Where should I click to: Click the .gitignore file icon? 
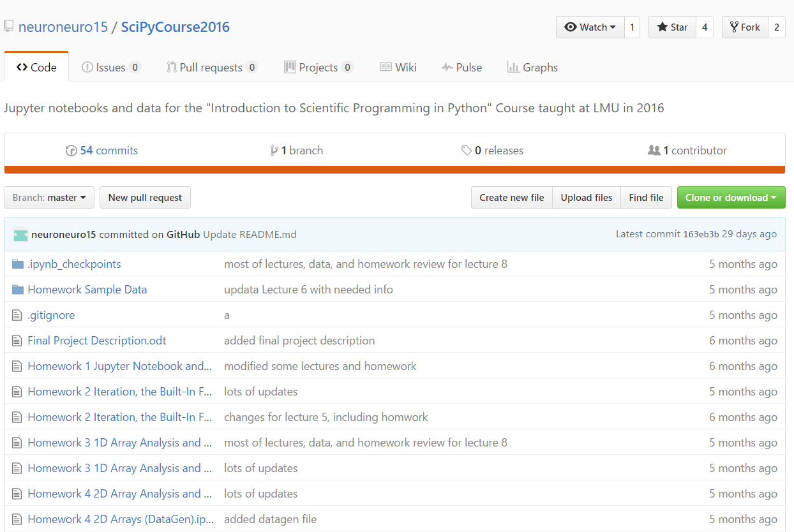click(17, 315)
